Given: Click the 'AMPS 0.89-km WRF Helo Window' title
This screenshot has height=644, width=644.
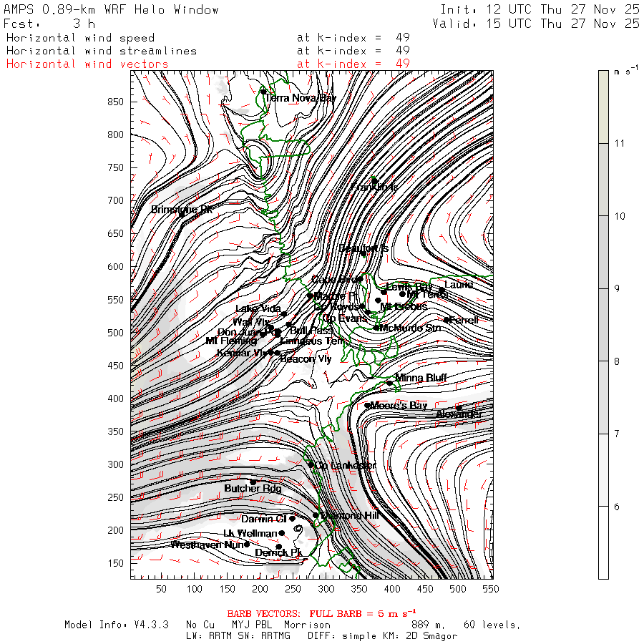Looking at the screenshot, I should pos(112,10).
